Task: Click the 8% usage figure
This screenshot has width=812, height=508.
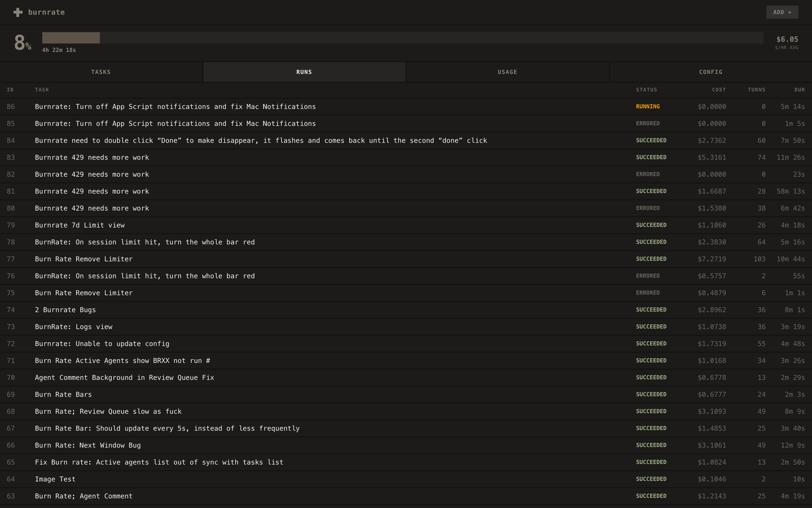Action: [23, 43]
